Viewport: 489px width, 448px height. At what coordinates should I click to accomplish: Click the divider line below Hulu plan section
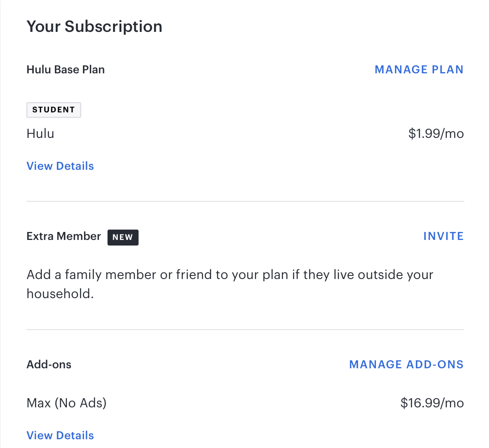pyautogui.click(x=245, y=201)
